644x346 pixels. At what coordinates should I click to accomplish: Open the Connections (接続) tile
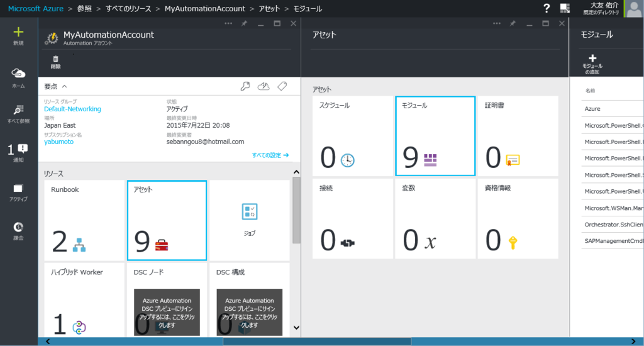pyautogui.click(x=352, y=219)
